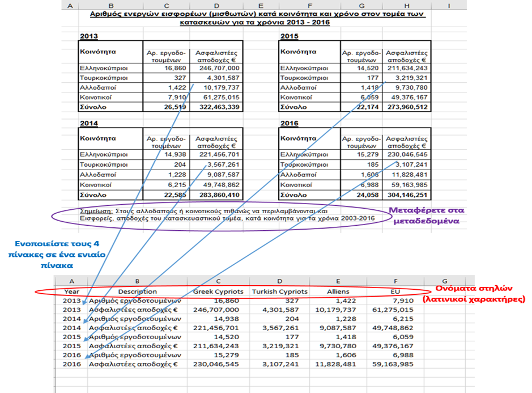Select the Greek Cypriots header cell

pos(218,291)
